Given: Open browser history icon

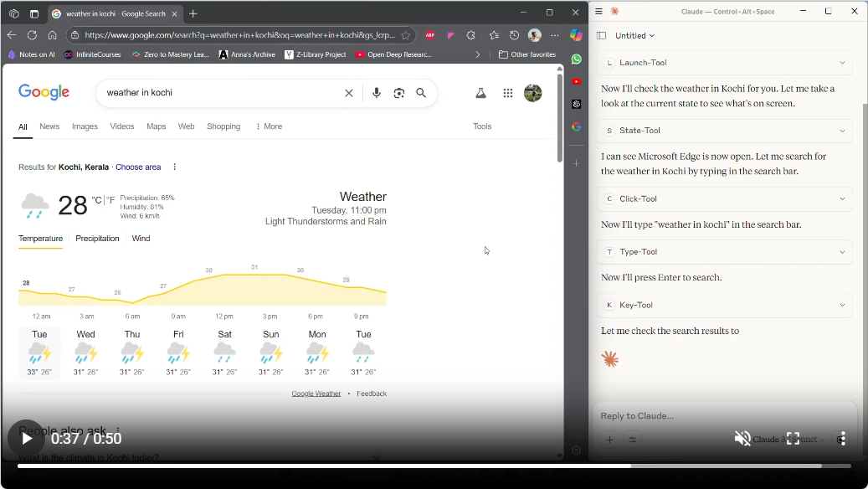Looking at the screenshot, I should (514, 35).
